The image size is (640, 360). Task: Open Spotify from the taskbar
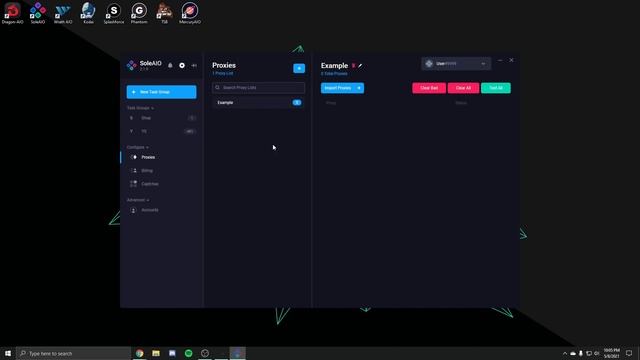(189, 353)
